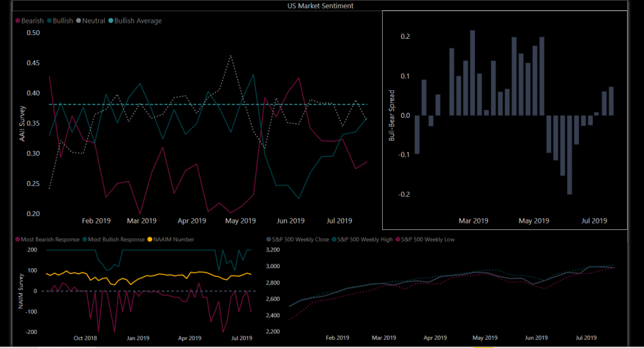Click Most Bearish Response legend entry
The width and height of the screenshot is (644, 348).
48,240
